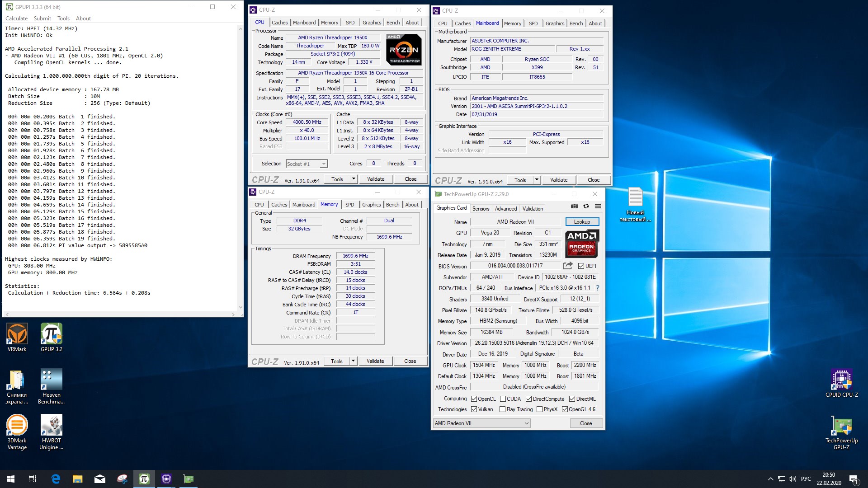Toggle the OpenGL 4.6 checkbox in GPU-Z
Viewport: 868px width, 488px height.
pyautogui.click(x=565, y=409)
